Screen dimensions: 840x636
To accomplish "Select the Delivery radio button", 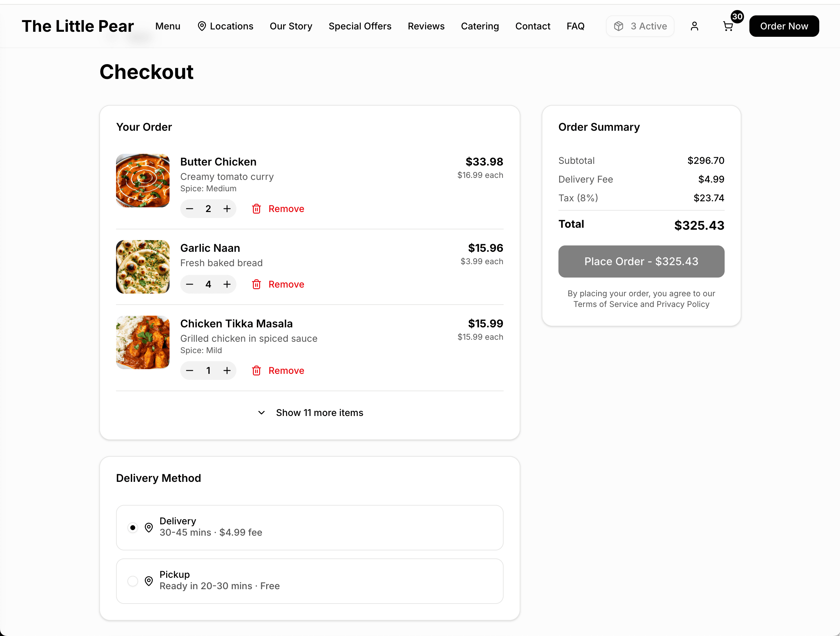I will click(132, 527).
